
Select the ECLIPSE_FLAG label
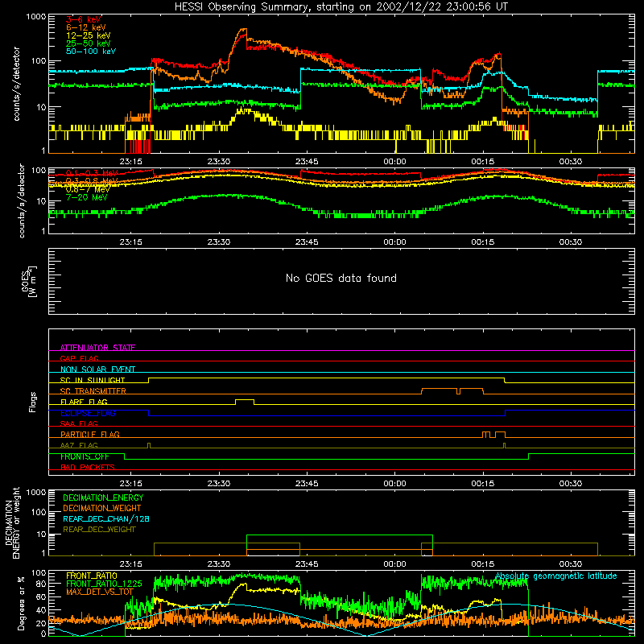(88, 413)
